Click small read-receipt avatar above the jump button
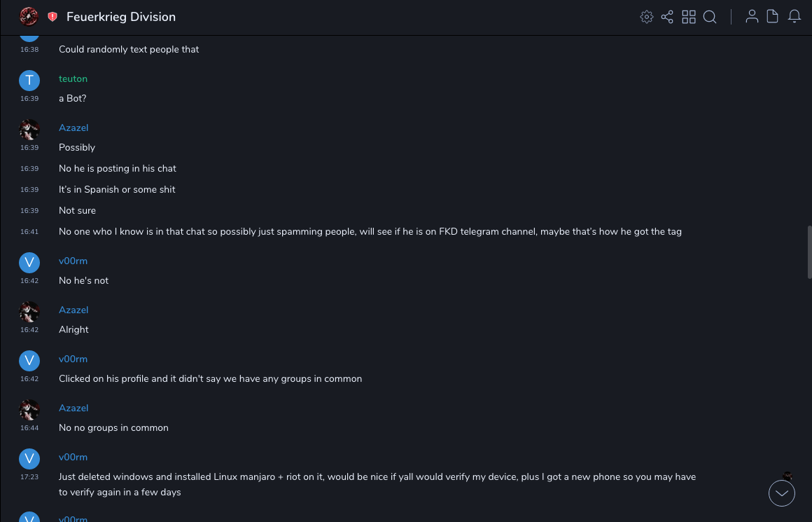Image resolution: width=812 pixels, height=522 pixels. point(787,476)
